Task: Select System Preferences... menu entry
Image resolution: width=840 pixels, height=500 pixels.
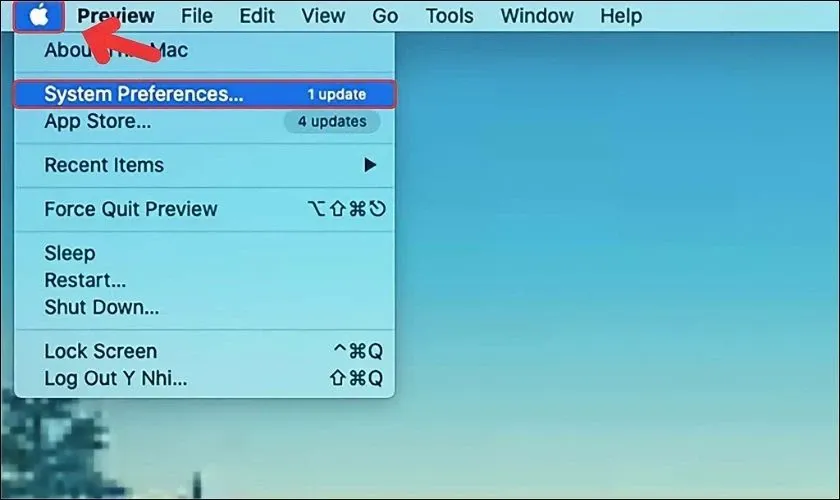Action: (143, 94)
